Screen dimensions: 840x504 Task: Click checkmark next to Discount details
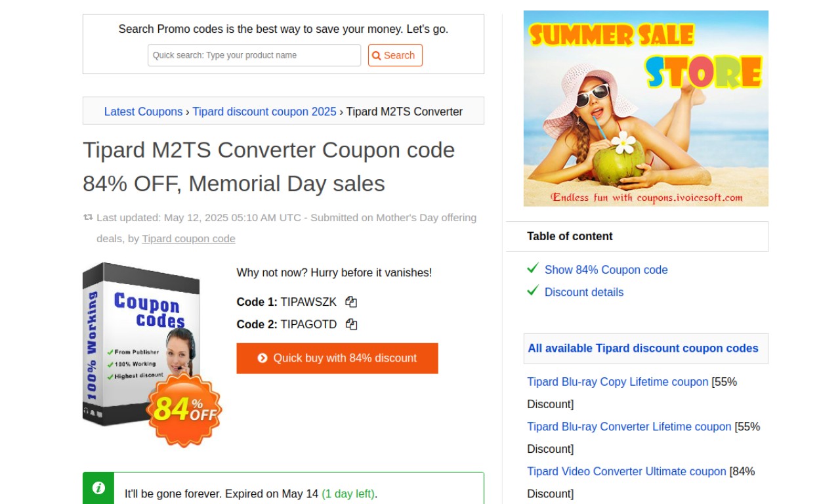pos(533,291)
